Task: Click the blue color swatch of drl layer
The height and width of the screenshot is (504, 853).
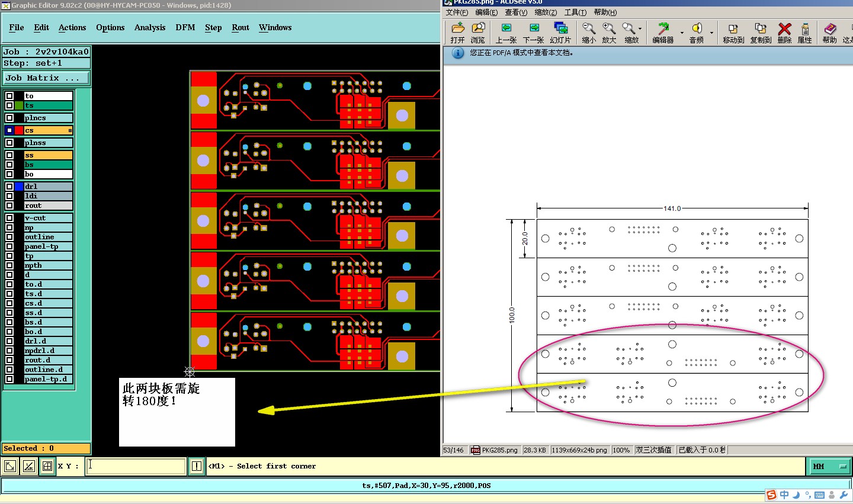Action: pyautogui.click(x=19, y=187)
